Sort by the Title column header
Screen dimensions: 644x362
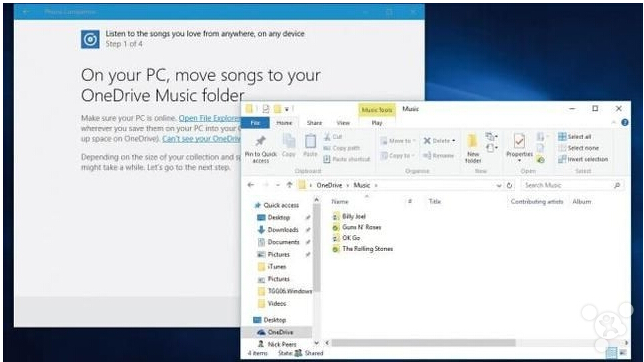point(435,201)
